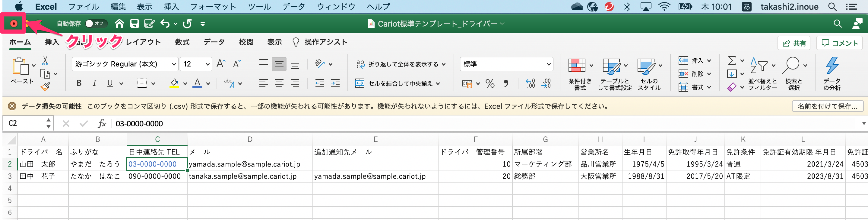The height and width of the screenshot is (220, 868).
Task: Click the Cut scissors icon
Action: click(x=45, y=61)
